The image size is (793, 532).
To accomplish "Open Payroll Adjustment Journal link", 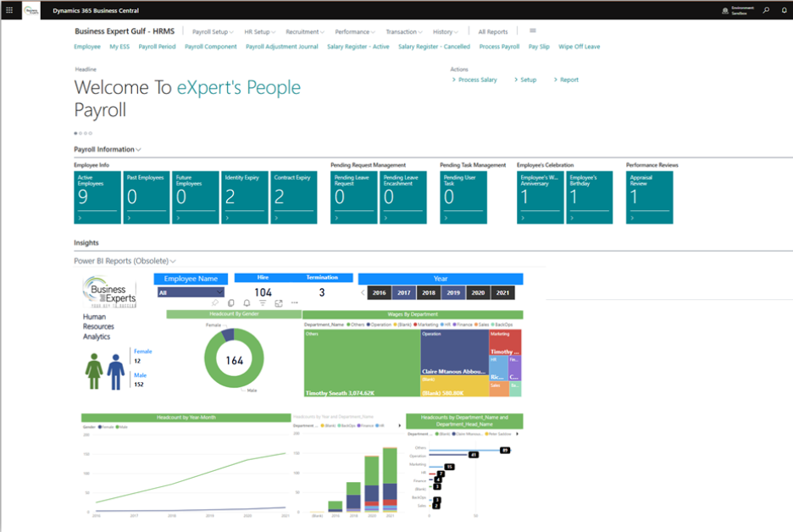I will pos(281,47).
